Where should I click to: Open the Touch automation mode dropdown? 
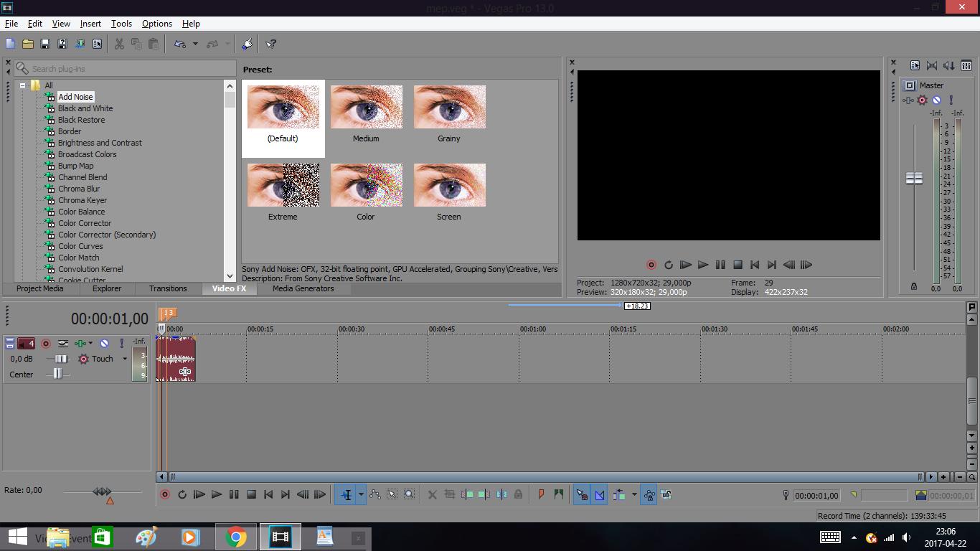(124, 359)
